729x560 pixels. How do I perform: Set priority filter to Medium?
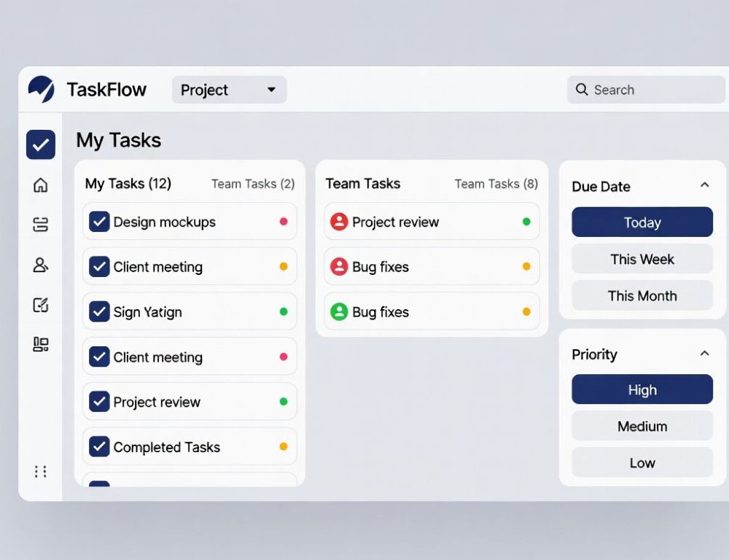coord(642,426)
